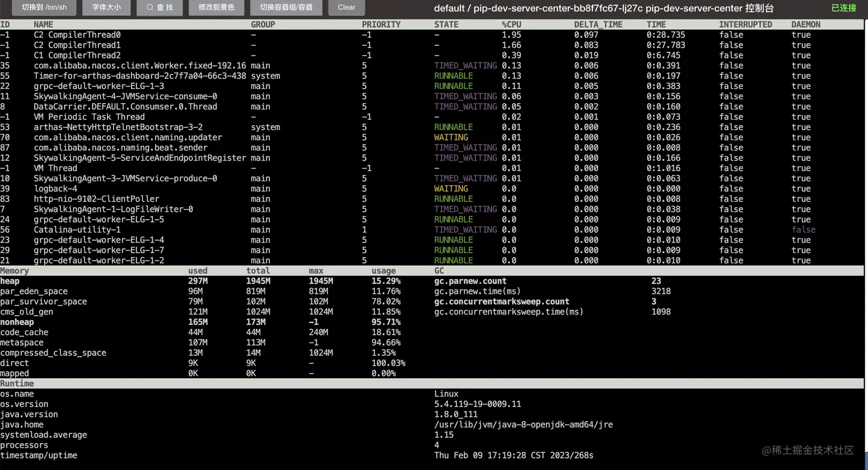Screen dimensions: 868x470
Task: Click the 切换容器组/容器 switch container button
Action: click(286, 7)
